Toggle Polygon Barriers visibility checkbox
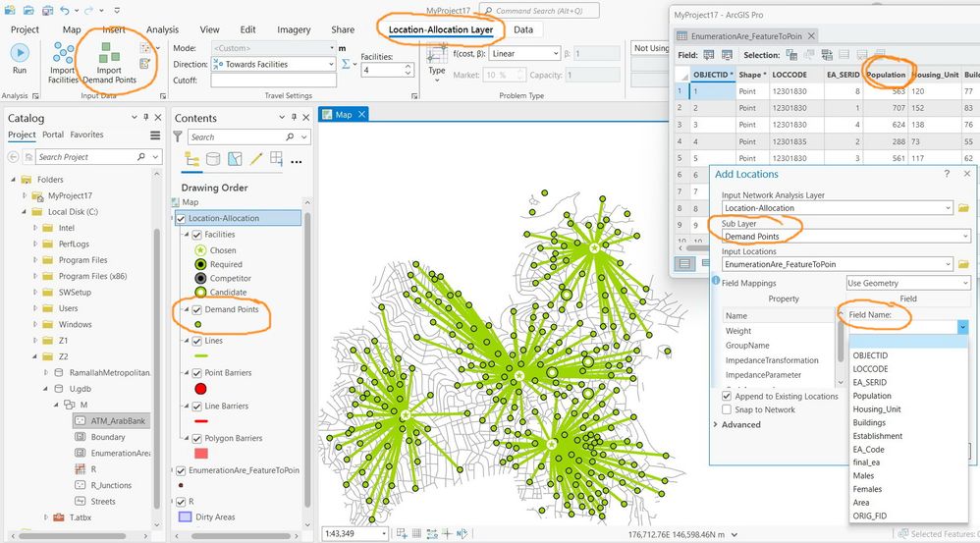Viewport: 980px width, 543px height. (196, 438)
